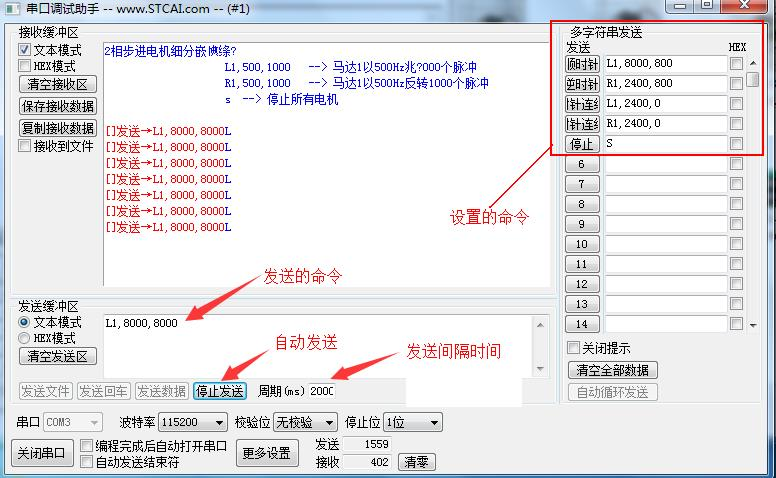This screenshot has height=478, width=776.
Task: Click multi-string send button 11
Action: coord(582,264)
